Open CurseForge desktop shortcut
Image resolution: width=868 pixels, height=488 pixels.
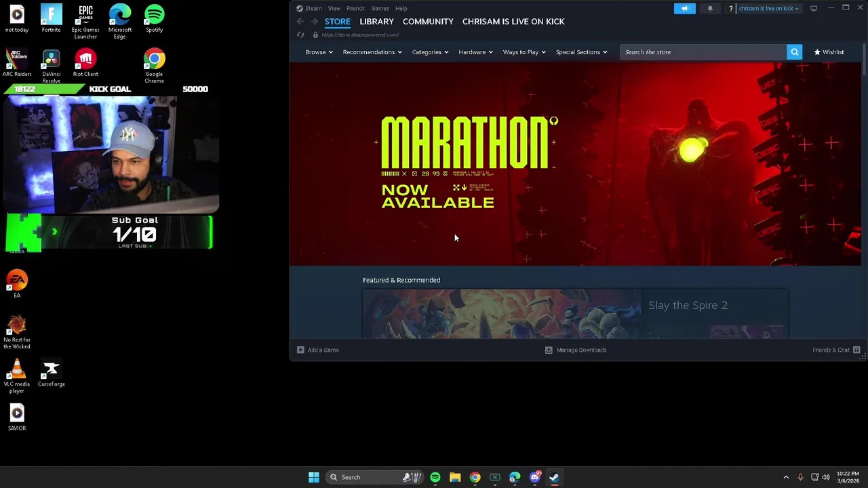(52, 373)
